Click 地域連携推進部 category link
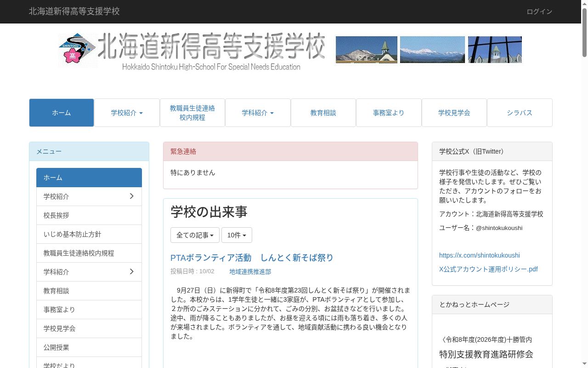588x368 pixels. pos(250,272)
